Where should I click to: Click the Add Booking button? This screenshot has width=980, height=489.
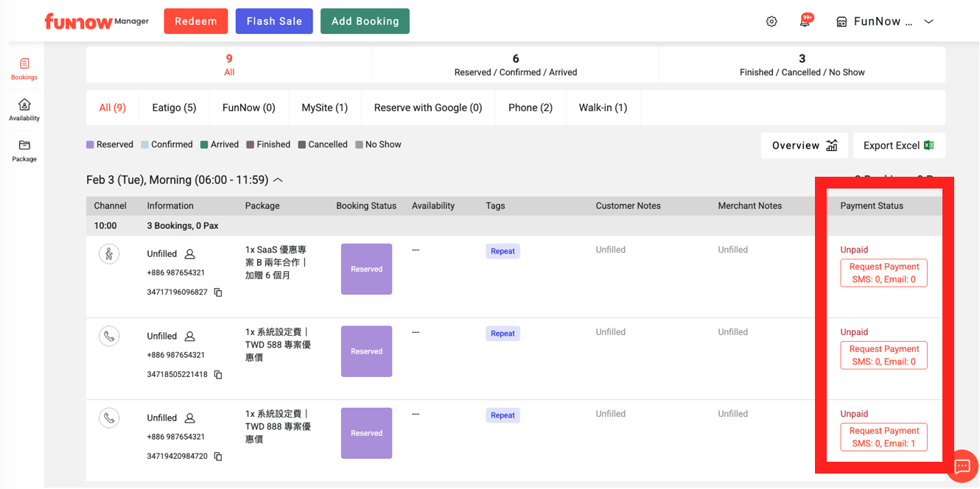365,21
